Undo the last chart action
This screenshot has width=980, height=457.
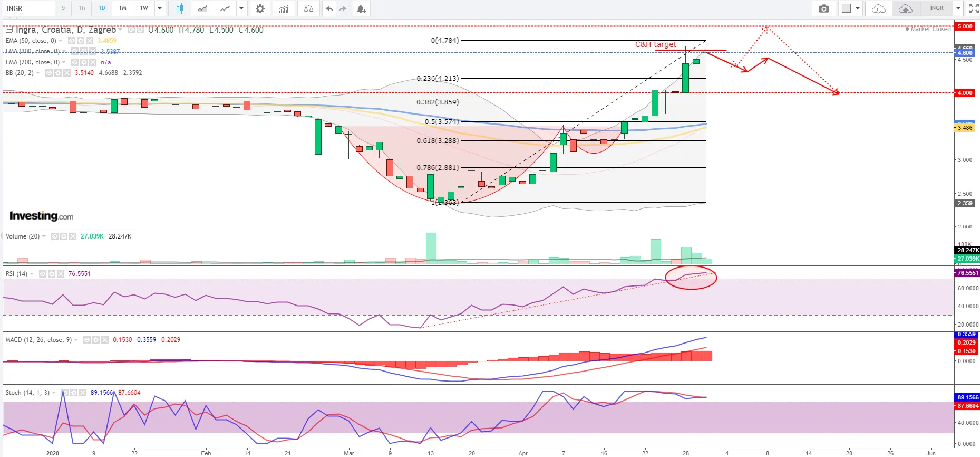coord(329,8)
